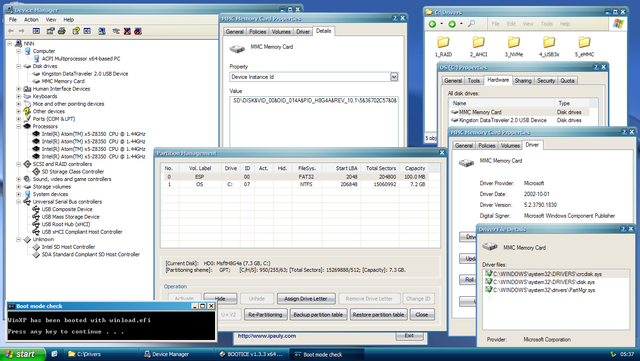Collapse the Disk drives node
The image size is (640, 361).
[18, 66]
